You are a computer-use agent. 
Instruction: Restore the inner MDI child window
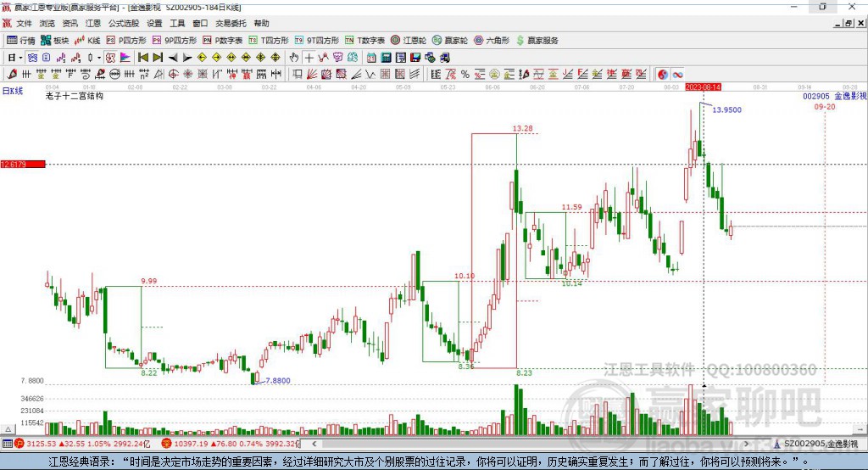coord(849,23)
